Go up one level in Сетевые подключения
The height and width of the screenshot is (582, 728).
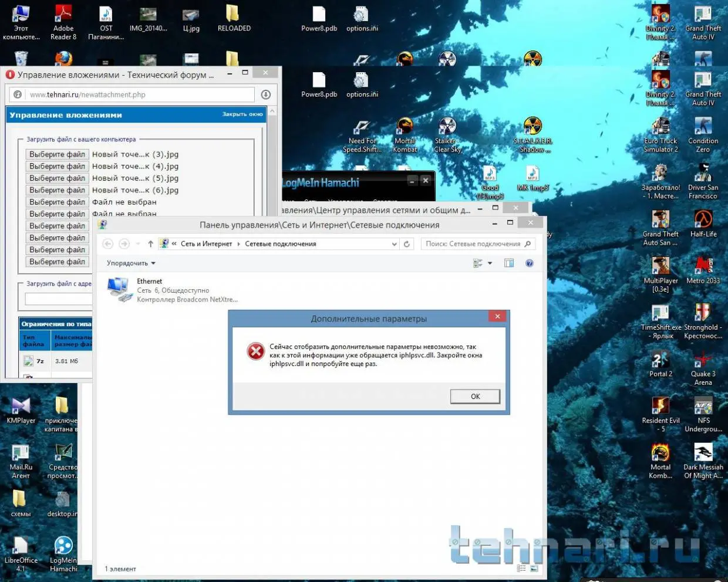pyautogui.click(x=151, y=243)
